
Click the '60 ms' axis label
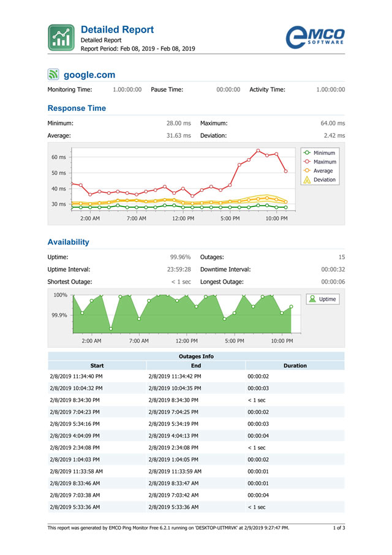[59, 157]
